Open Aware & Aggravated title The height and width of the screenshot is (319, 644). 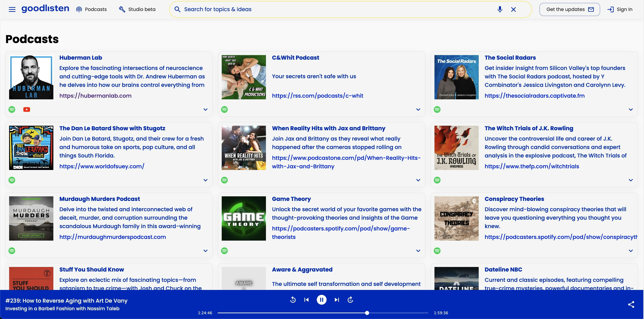(302, 269)
